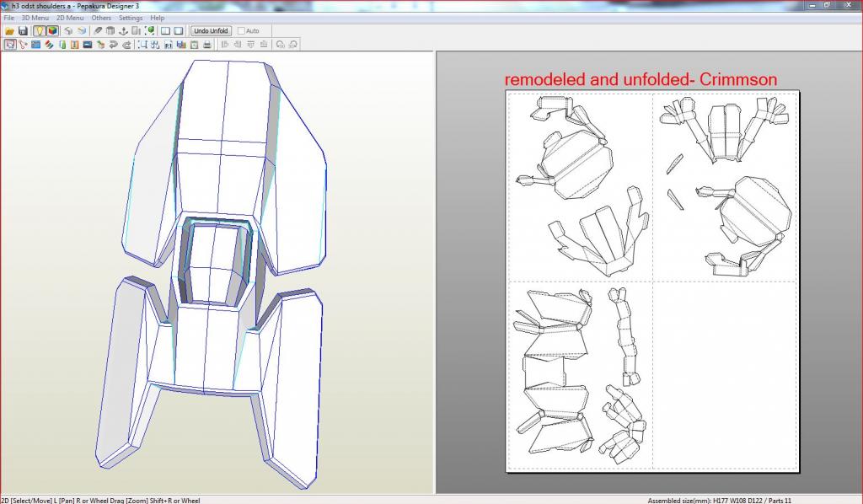Expand the Others menu
Viewport: 863px width, 504px height.
click(x=101, y=18)
